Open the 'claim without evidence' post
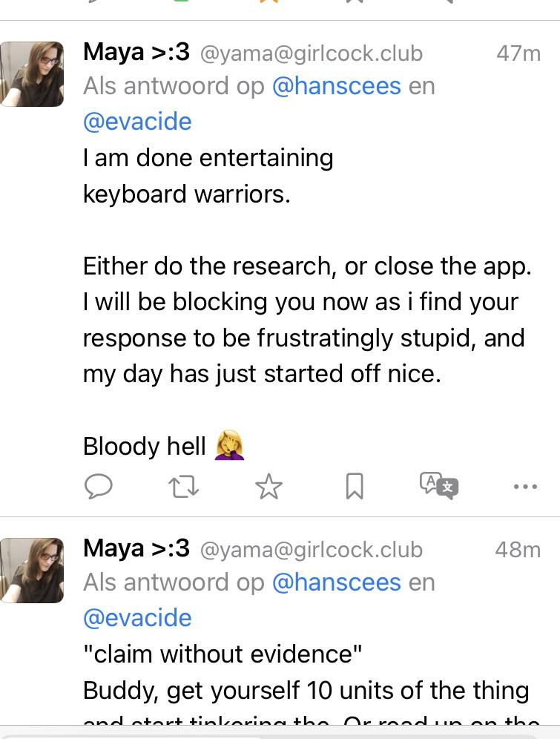The image size is (560, 739). click(223, 654)
